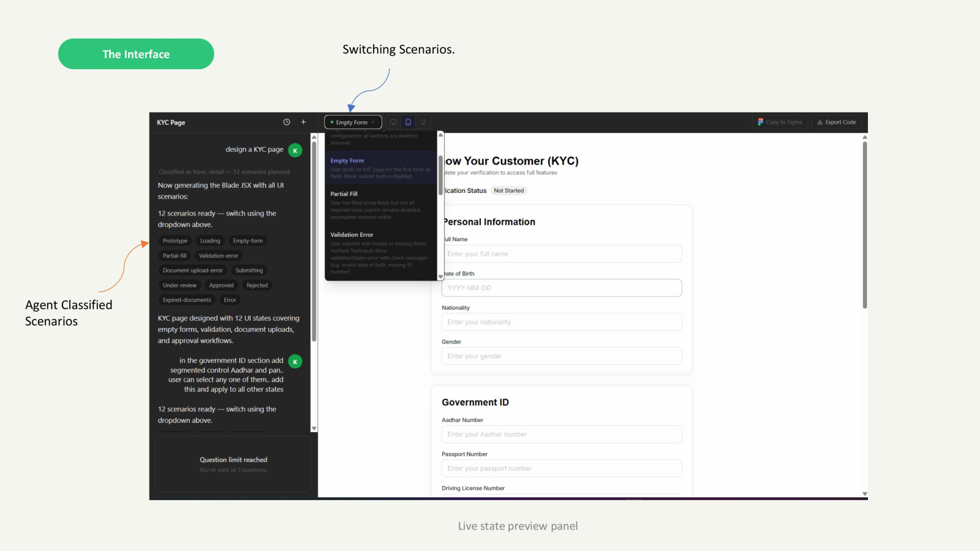The height and width of the screenshot is (551, 980).
Task: Click the Validation-error scenario chip
Action: [x=219, y=256]
